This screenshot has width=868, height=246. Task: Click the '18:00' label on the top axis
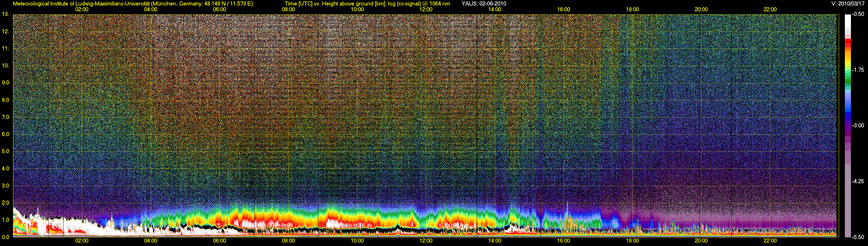click(632, 10)
